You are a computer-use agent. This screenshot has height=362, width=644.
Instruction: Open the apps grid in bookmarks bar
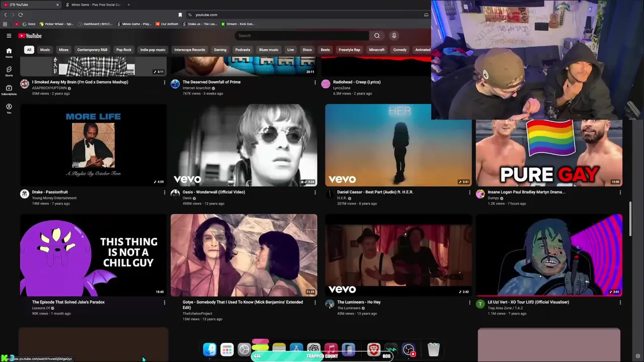(x=5, y=24)
